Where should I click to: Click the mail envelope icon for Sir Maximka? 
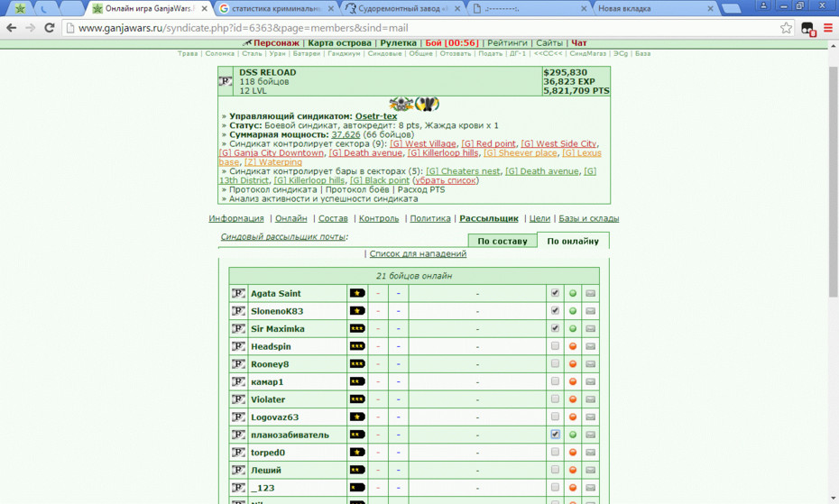coord(590,328)
